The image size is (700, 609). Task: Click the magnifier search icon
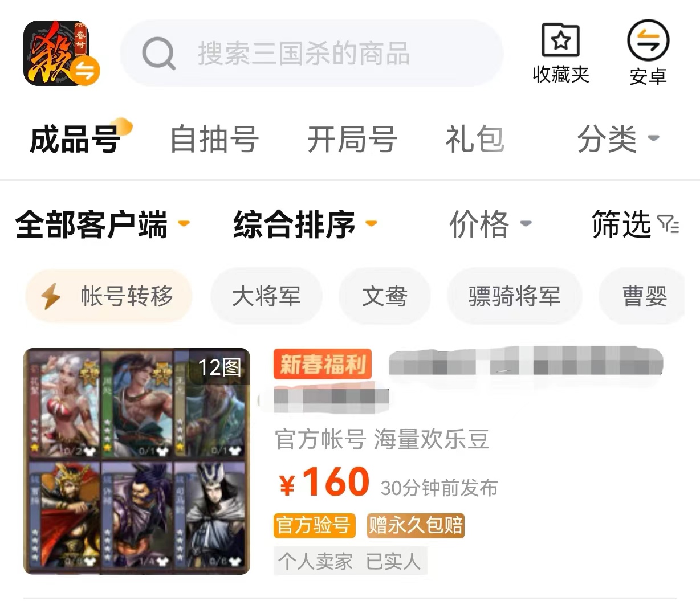158,54
